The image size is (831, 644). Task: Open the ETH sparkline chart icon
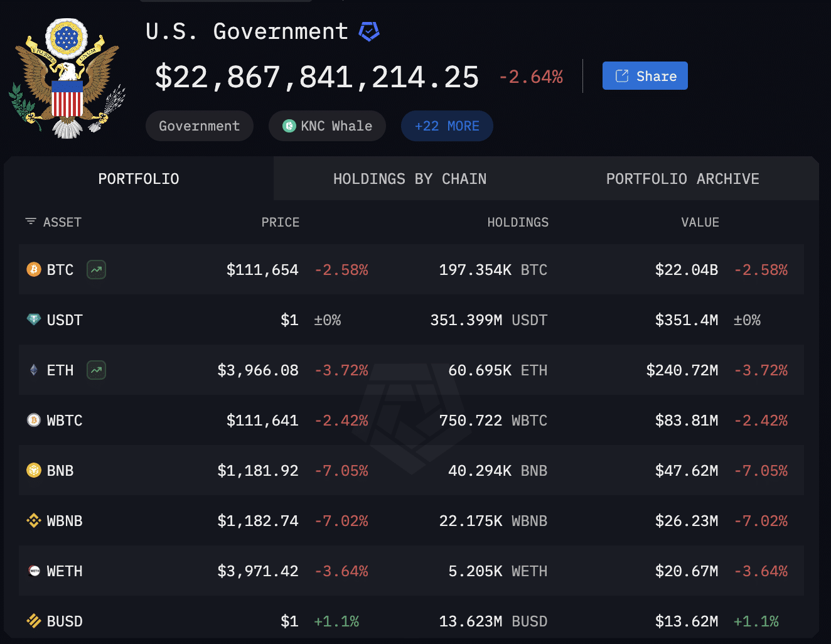pos(95,370)
